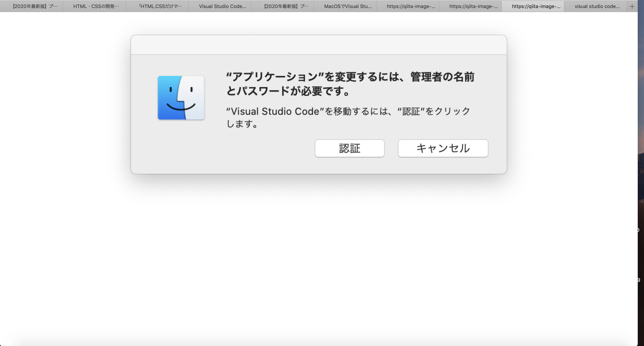Click the dialog's empty title bar strip
Image resolution: width=644 pixels, height=346 pixels.
coord(318,45)
